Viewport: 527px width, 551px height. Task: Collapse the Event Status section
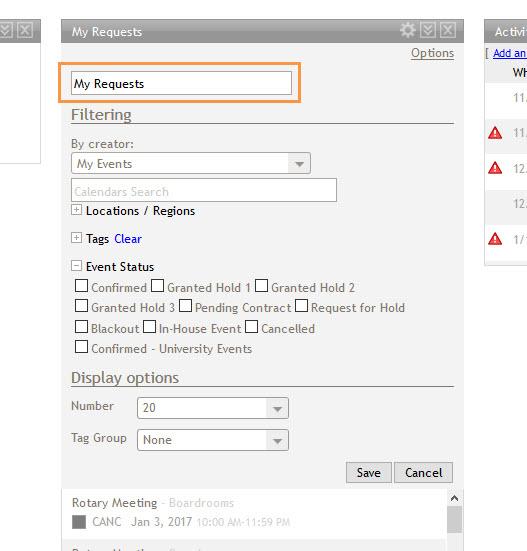76,265
